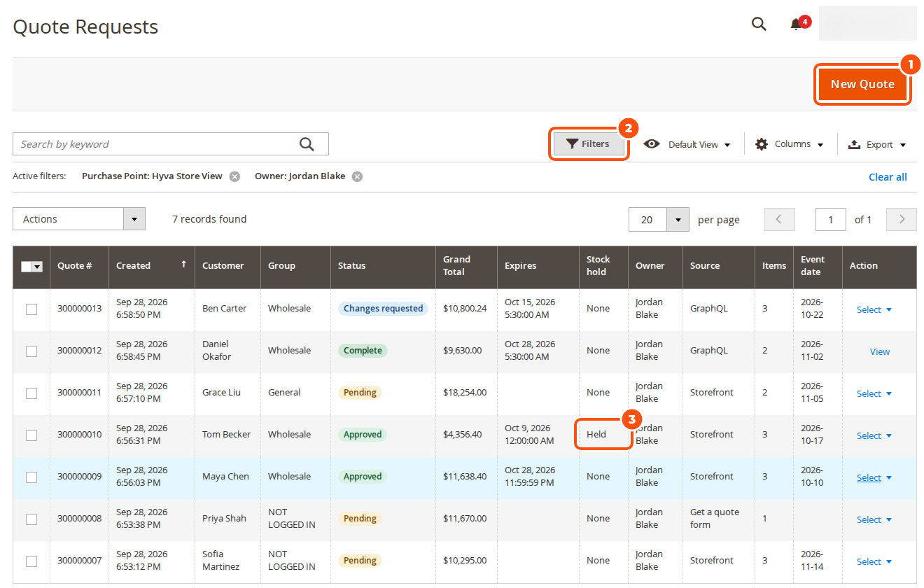Open the Export options dropdown
Viewport: 924px width, 588px height.
[877, 144]
